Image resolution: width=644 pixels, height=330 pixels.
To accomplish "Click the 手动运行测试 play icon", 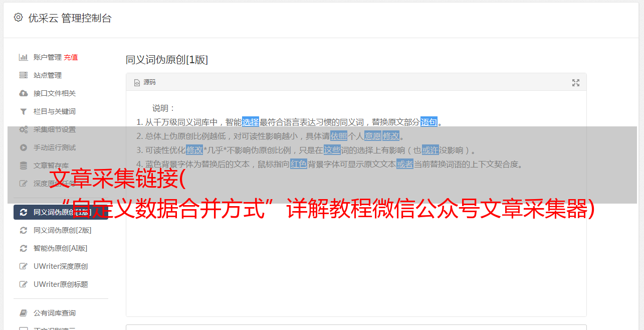I will pos(23,147).
